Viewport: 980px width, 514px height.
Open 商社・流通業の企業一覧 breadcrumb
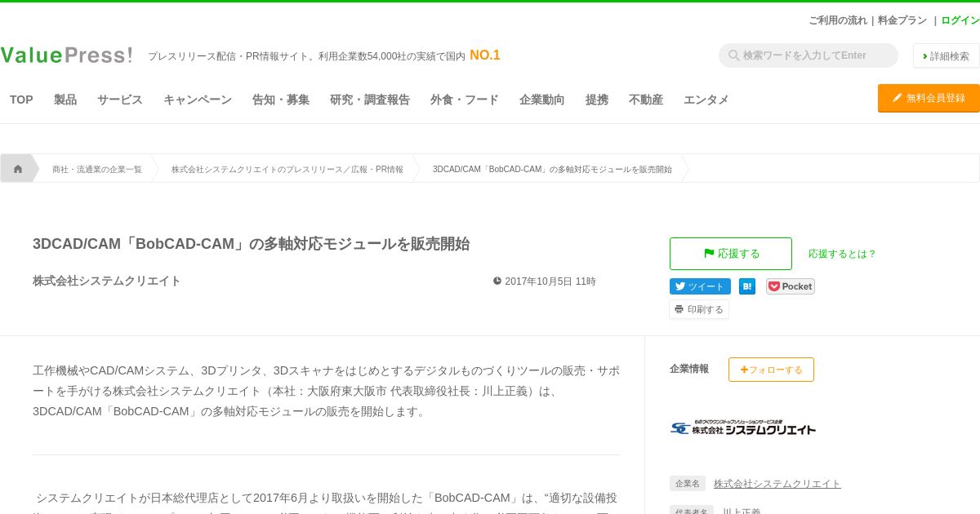97,169
